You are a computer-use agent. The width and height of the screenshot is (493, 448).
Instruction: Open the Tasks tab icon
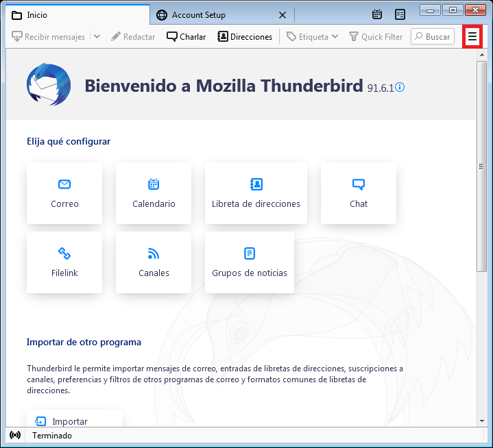(400, 14)
